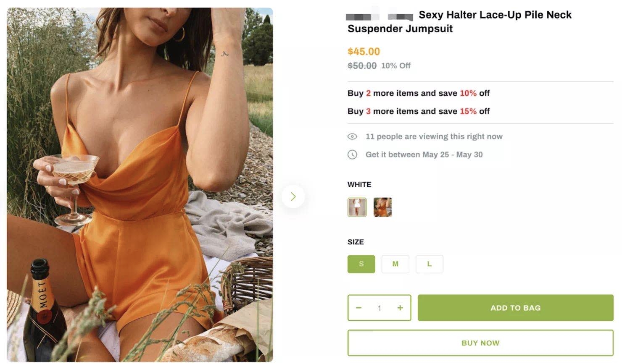
Task: Select size M option
Action: 395,264
